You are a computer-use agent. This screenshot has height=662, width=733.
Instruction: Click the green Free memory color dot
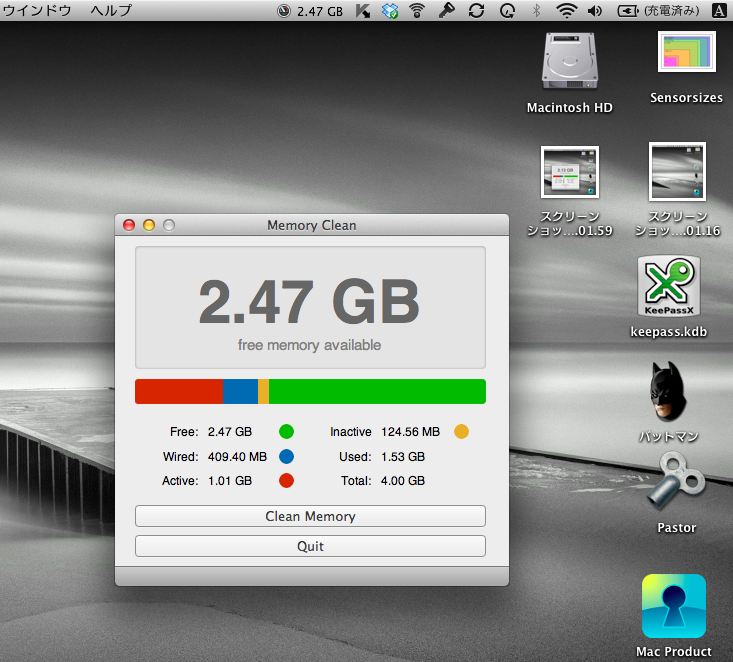click(286, 432)
